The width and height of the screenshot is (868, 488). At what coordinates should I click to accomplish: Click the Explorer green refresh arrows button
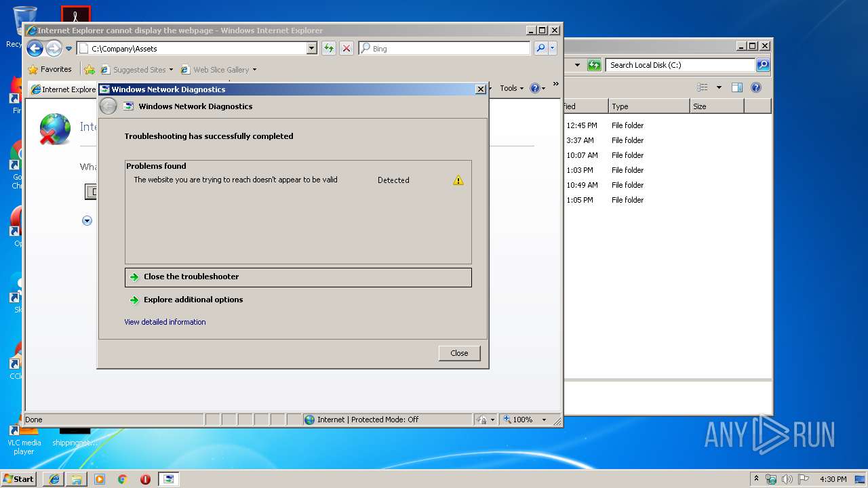point(594,65)
